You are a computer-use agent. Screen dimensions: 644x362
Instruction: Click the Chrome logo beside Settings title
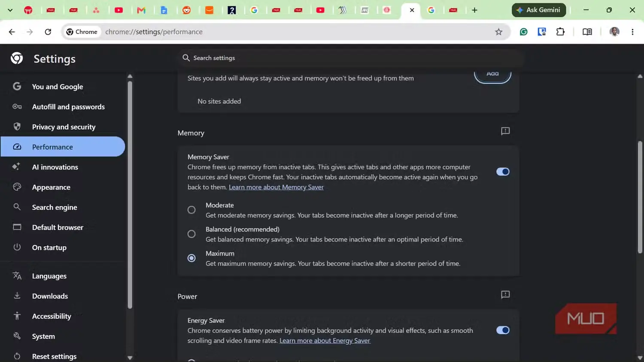click(17, 58)
